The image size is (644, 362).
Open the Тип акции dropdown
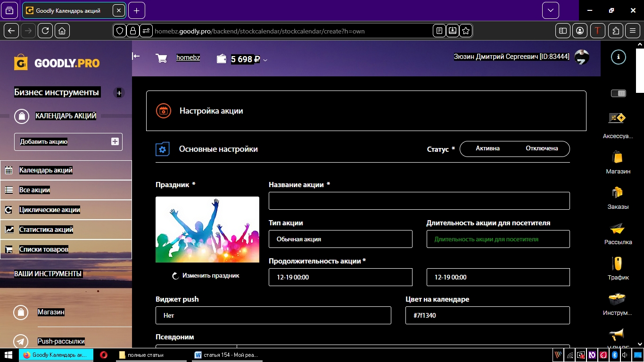340,239
